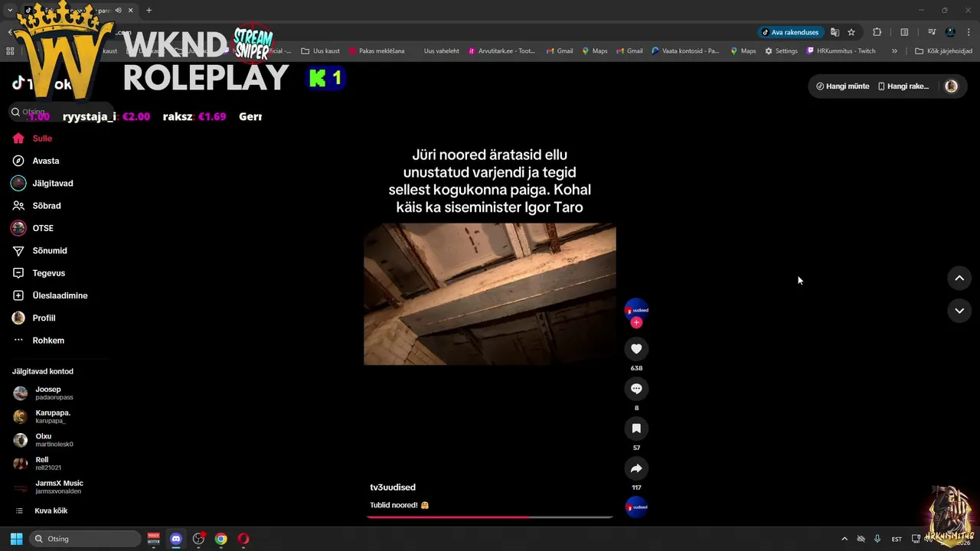Open Discord from the taskbar

pos(176,539)
